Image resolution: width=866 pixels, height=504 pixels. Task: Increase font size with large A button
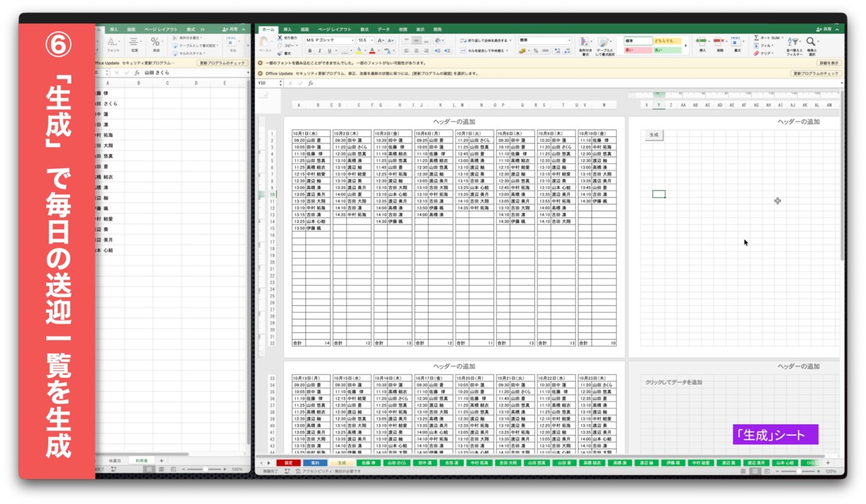point(381,40)
